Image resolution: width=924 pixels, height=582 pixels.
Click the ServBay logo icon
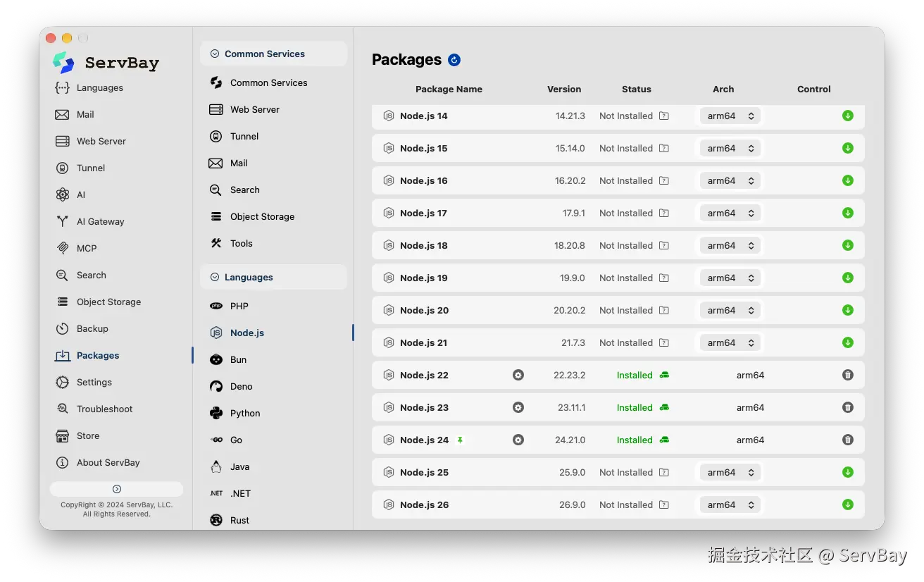63,62
